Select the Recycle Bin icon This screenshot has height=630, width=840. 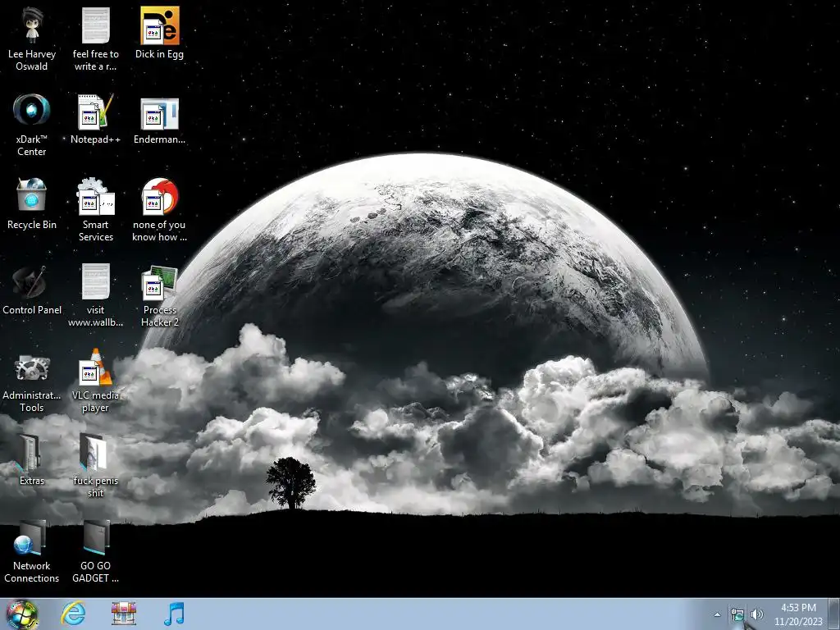[32, 203]
